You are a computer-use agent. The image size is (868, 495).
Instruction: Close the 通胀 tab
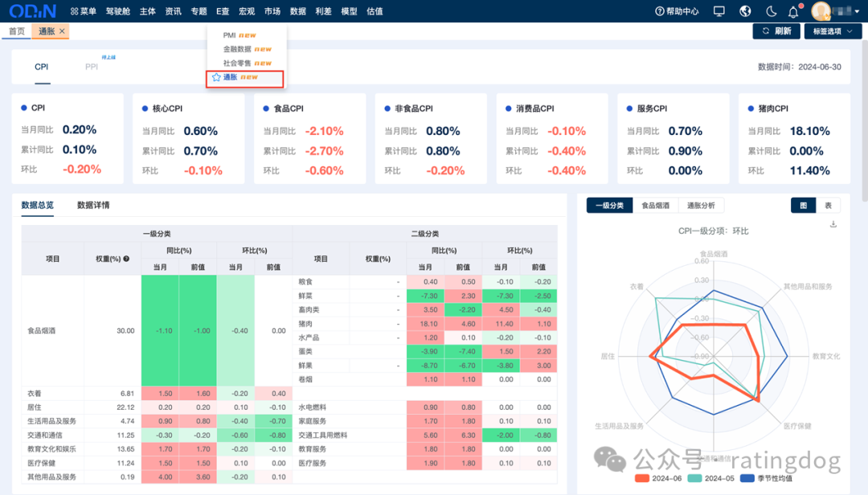point(62,31)
